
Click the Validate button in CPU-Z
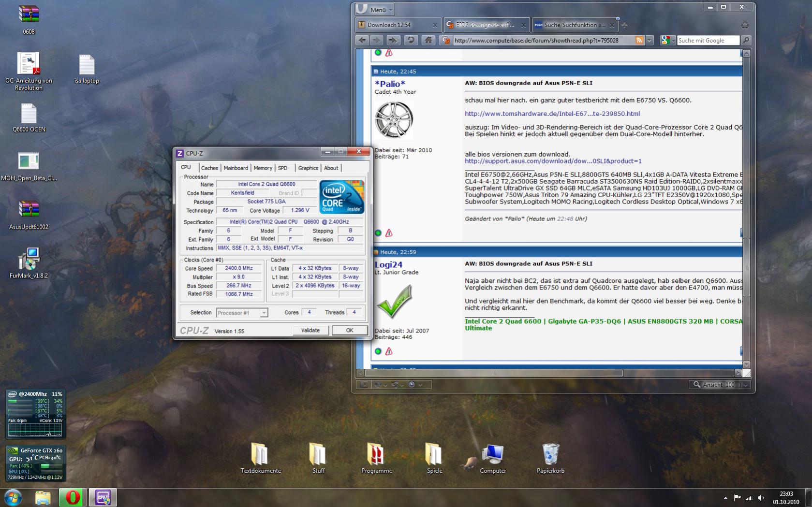point(310,331)
